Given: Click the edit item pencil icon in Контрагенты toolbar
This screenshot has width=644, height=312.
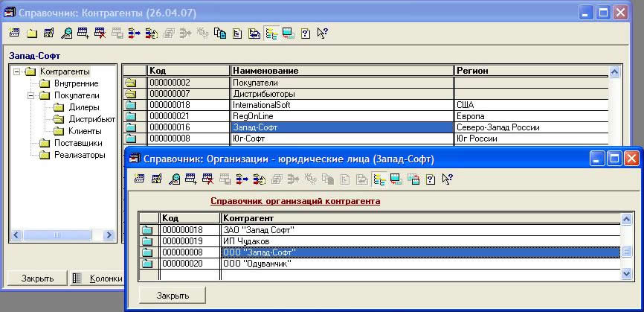Looking at the screenshot, I should click(49, 34).
